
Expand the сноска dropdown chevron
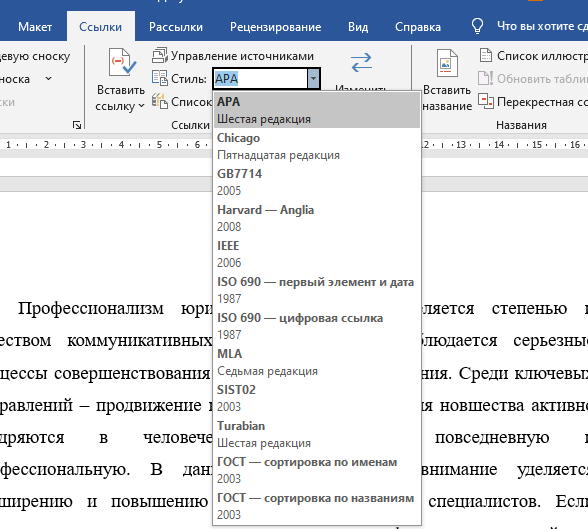pyautogui.click(x=48, y=79)
